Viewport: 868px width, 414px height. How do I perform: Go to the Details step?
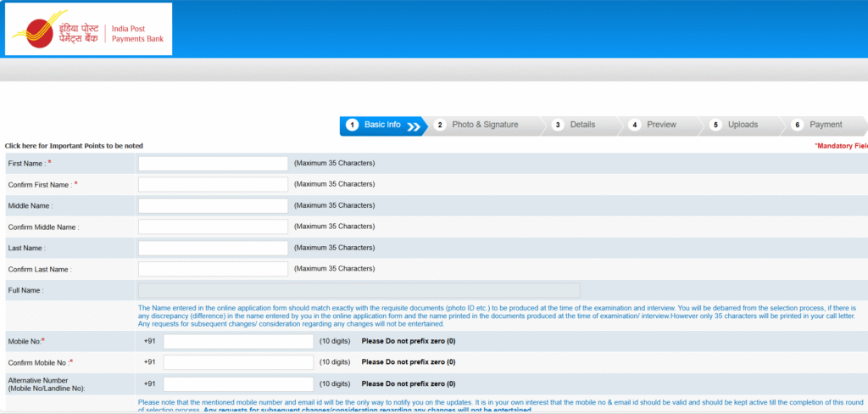[x=581, y=125]
